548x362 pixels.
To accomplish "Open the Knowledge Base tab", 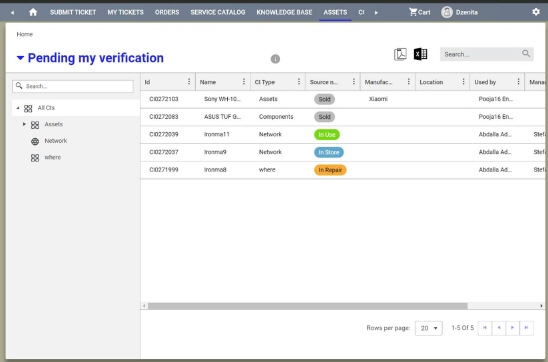I will point(284,12).
